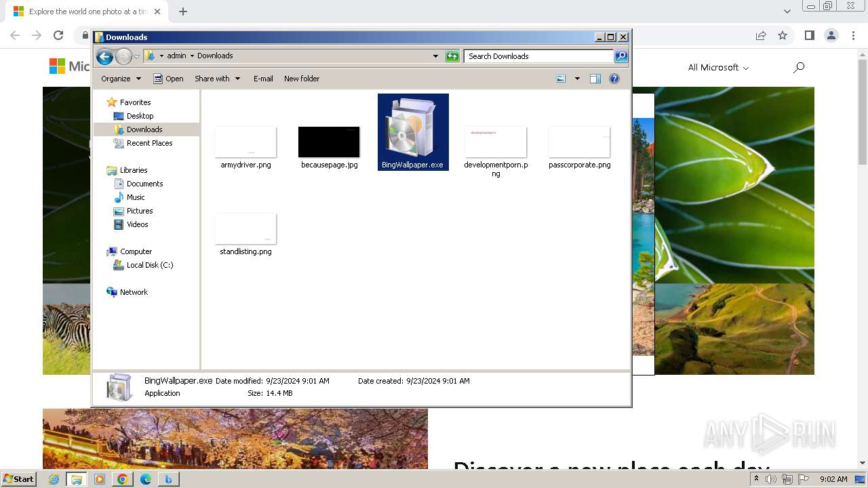
Task: Click Chrome's back button
Action: click(x=15, y=35)
